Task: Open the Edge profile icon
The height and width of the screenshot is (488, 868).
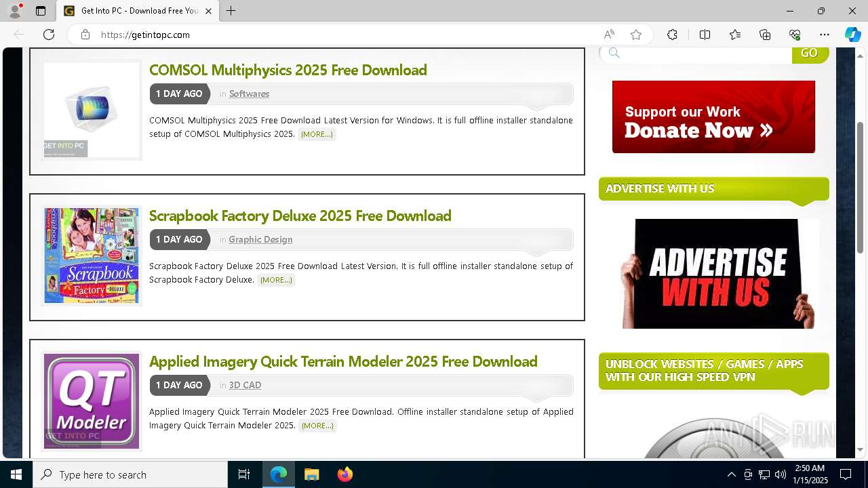Action: click(x=15, y=11)
